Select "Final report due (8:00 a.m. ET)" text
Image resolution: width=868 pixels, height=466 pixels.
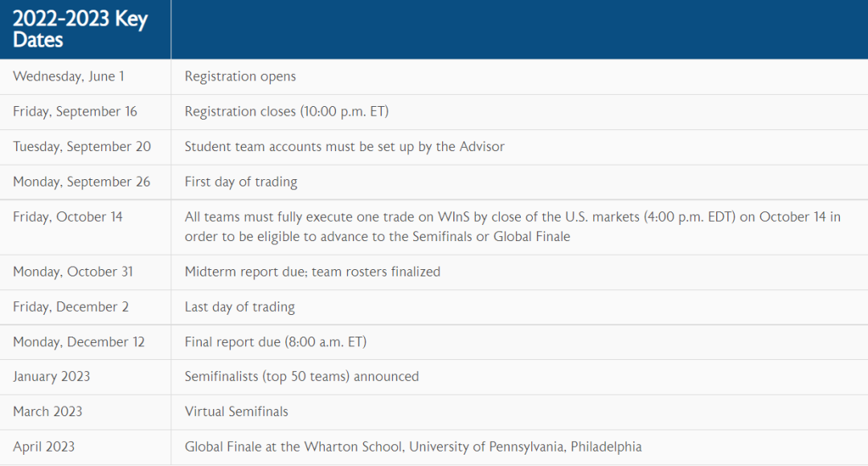click(x=276, y=341)
